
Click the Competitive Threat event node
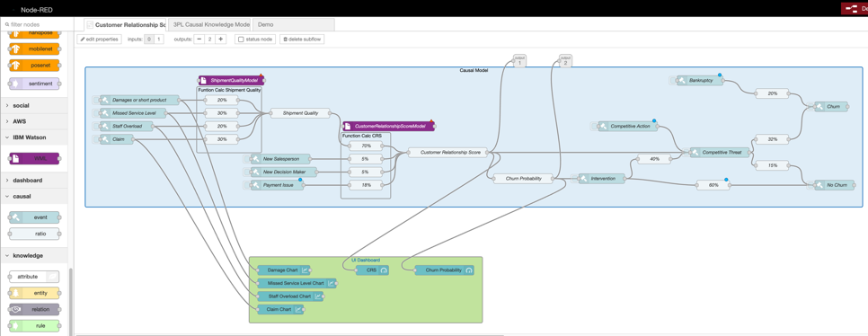tap(721, 152)
